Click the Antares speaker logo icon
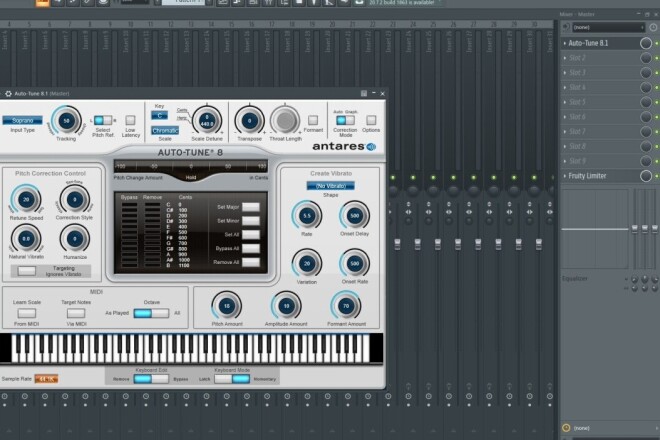Viewport: 660px width, 440px height. coord(371,147)
